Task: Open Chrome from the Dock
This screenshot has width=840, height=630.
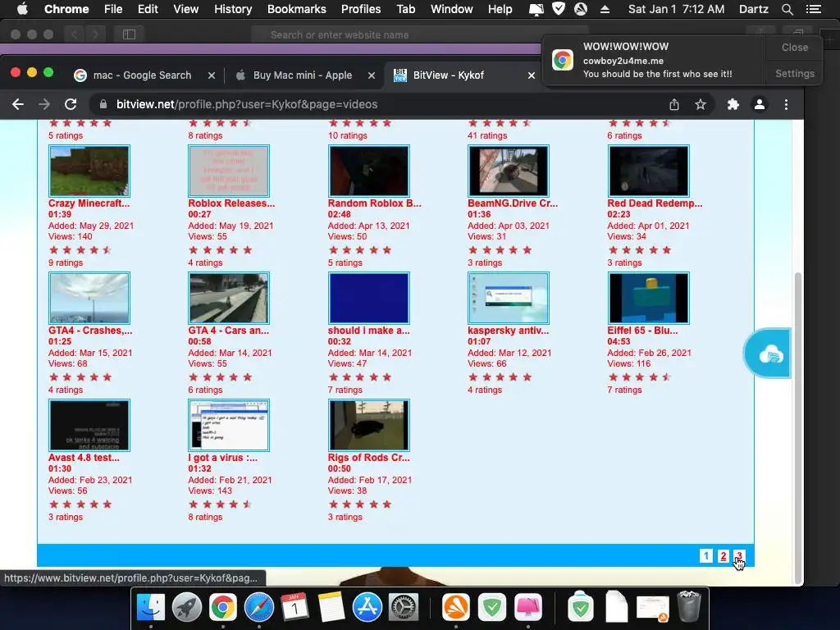Action: click(223, 608)
